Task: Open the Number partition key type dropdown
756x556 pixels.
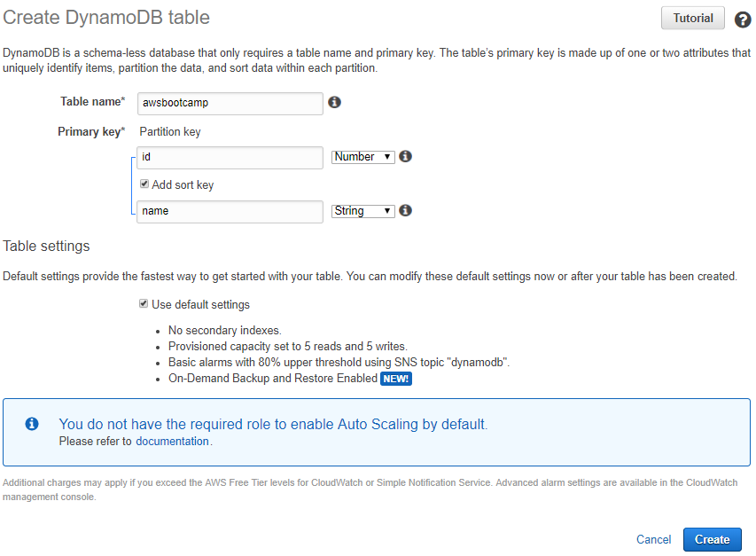Action: (363, 157)
